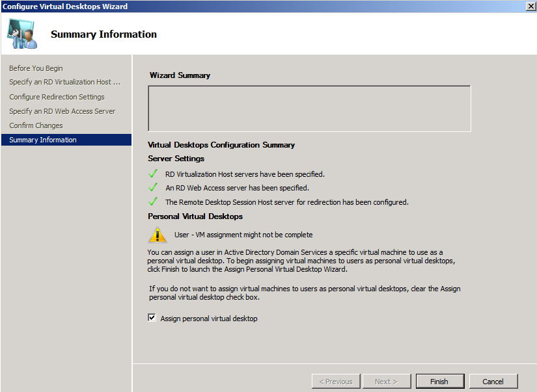Toggle the Assign personal virtual desktop checkbox
This screenshot has width=537, height=392.
point(152,318)
